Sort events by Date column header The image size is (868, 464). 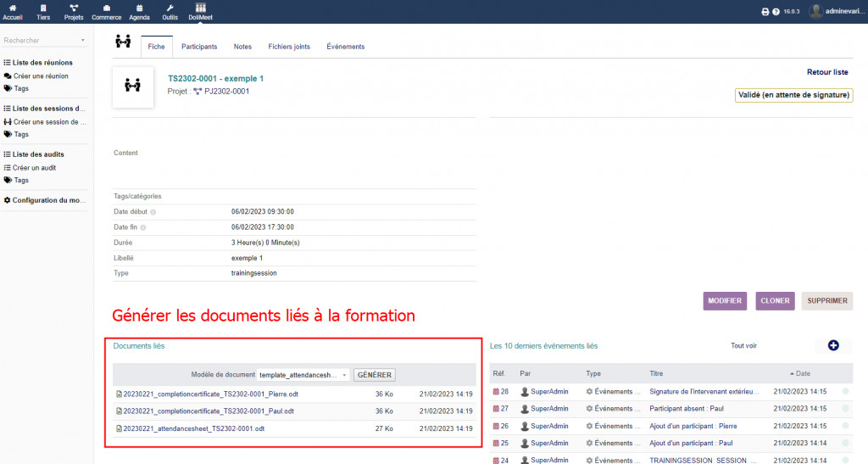point(801,373)
